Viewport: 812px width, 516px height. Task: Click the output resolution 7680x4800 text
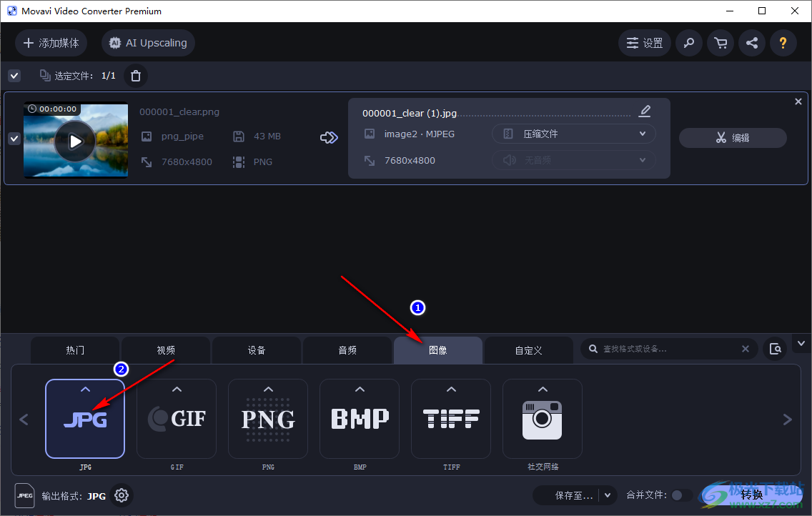coord(410,160)
